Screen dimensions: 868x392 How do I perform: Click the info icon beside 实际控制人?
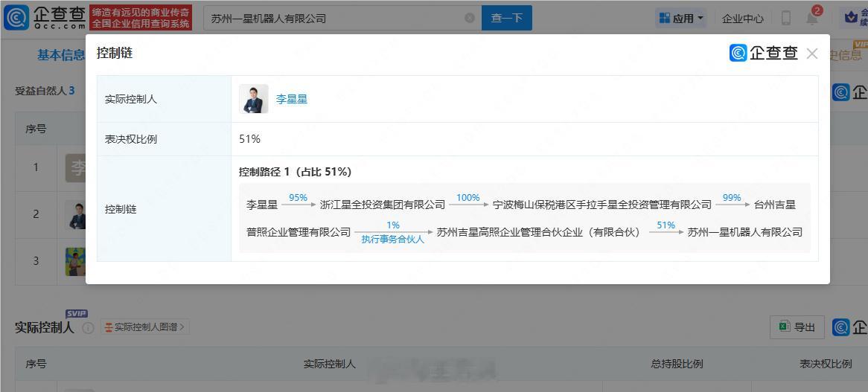click(88, 328)
